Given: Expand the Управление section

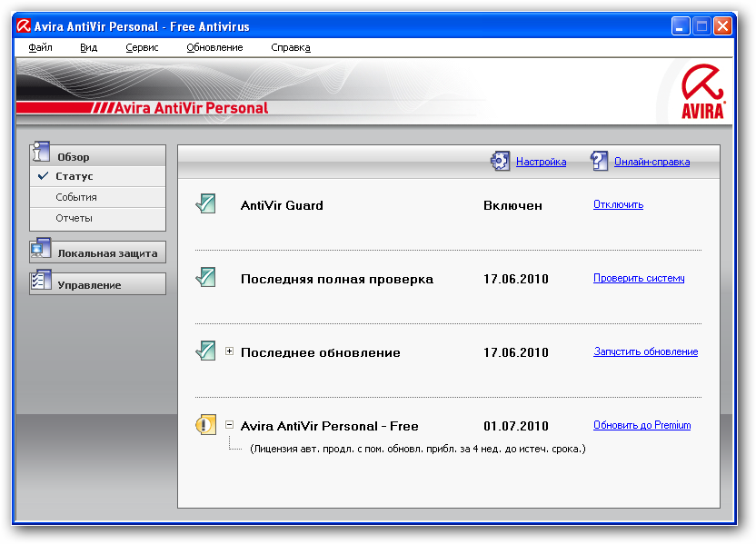Looking at the screenshot, I should click(x=97, y=284).
